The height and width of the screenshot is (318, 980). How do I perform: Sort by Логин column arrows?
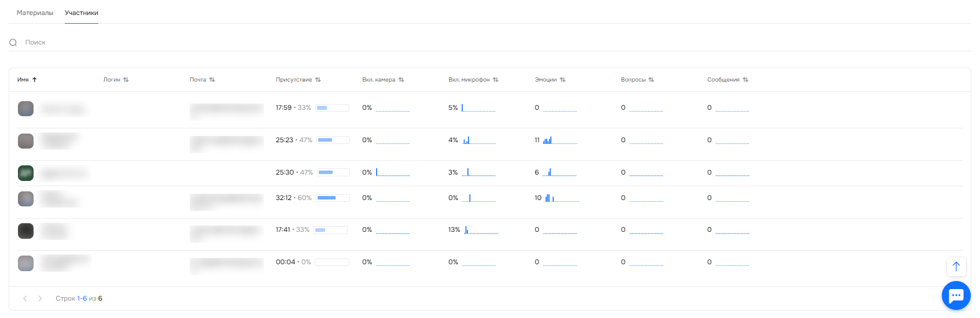[x=126, y=80]
